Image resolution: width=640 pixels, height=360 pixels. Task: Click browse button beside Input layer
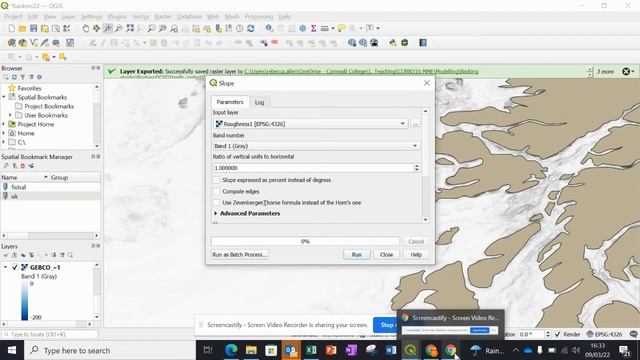pos(416,124)
